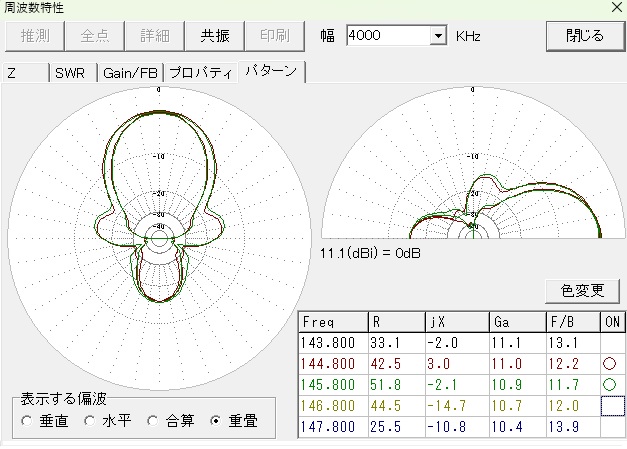Screen dimensions: 627x449
Task: Toggle the ON circle for 144.800 row
Action: [x=612, y=364]
